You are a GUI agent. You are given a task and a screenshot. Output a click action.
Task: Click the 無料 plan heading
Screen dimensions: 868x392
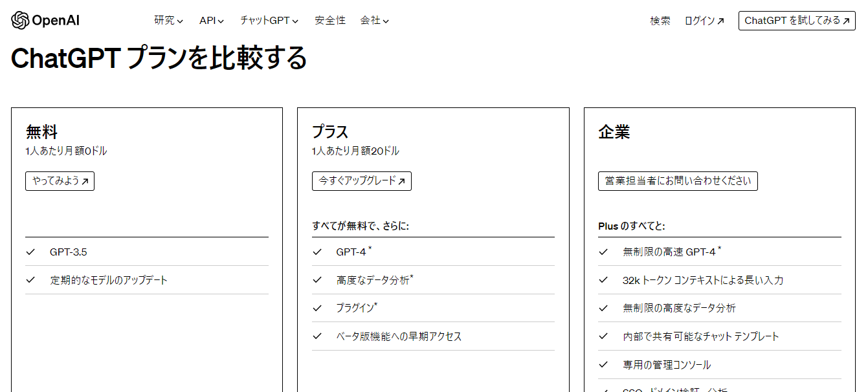[x=42, y=132]
